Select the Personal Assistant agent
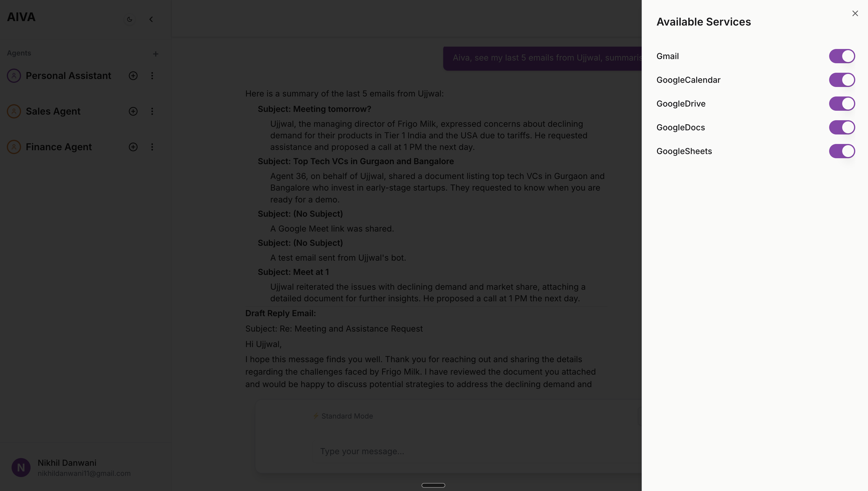This screenshot has height=491, width=868. (68, 75)
